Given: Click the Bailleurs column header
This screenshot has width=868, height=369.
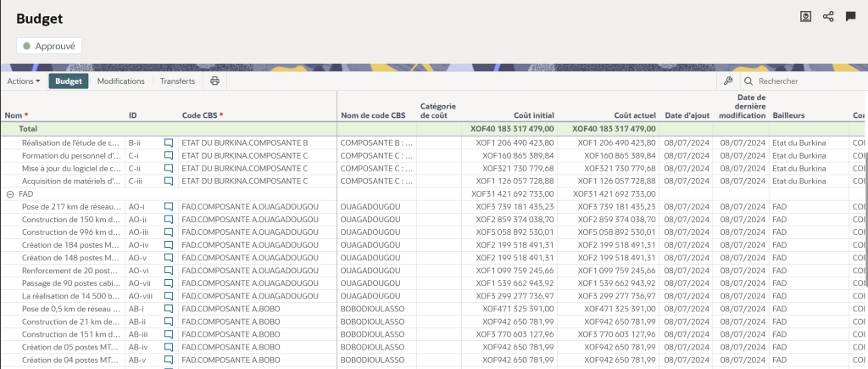Looking at the screenshot, I should coord(788,115).
